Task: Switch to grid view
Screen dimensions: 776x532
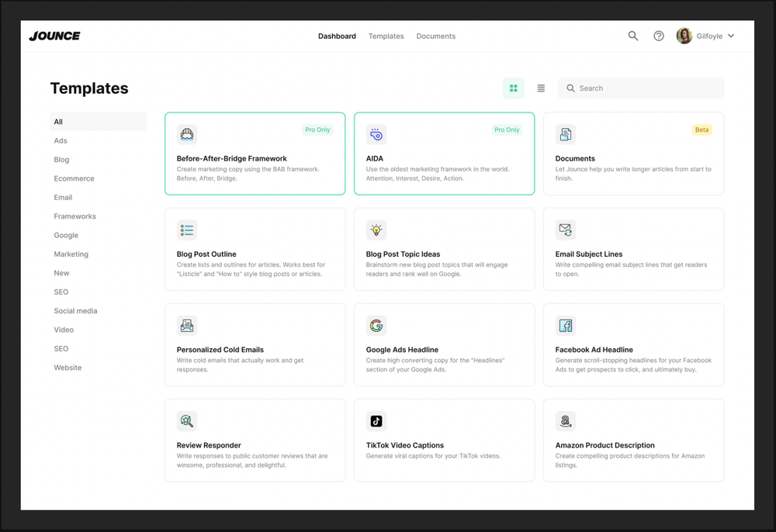Action: pyautogui.click(x=514, y=88)
